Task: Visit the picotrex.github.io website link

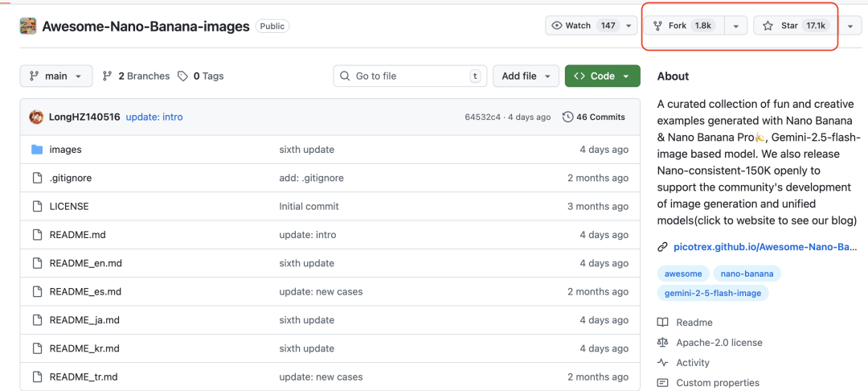Action: tap(765, 247)
